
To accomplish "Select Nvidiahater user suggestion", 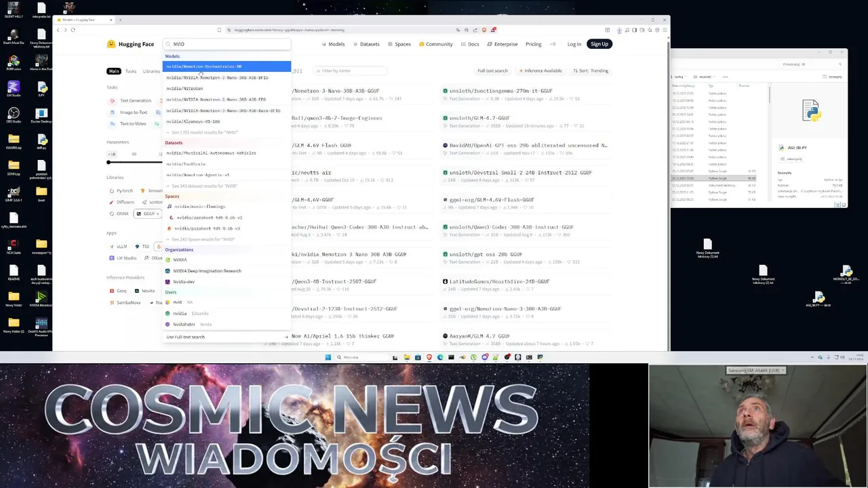I will coord(226,324).
